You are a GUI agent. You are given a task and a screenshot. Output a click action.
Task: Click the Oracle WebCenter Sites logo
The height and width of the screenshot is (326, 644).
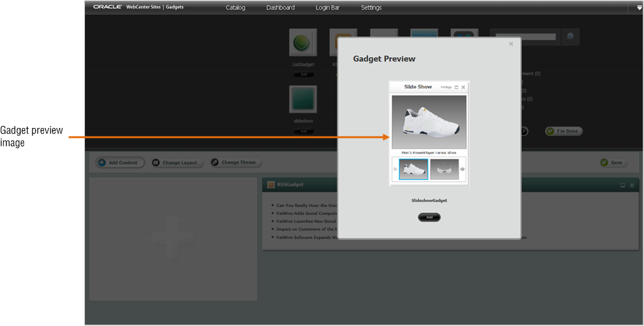(x=138, y=7)
